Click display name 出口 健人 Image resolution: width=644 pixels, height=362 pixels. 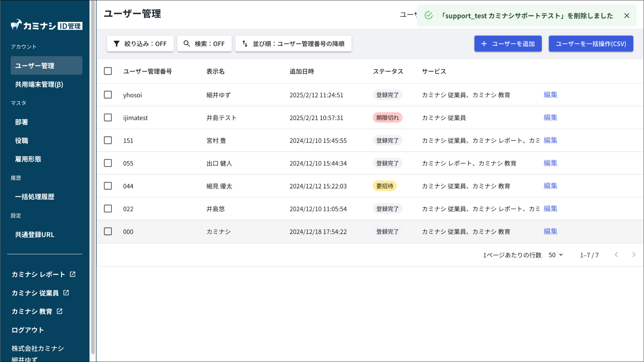(219, 164)
